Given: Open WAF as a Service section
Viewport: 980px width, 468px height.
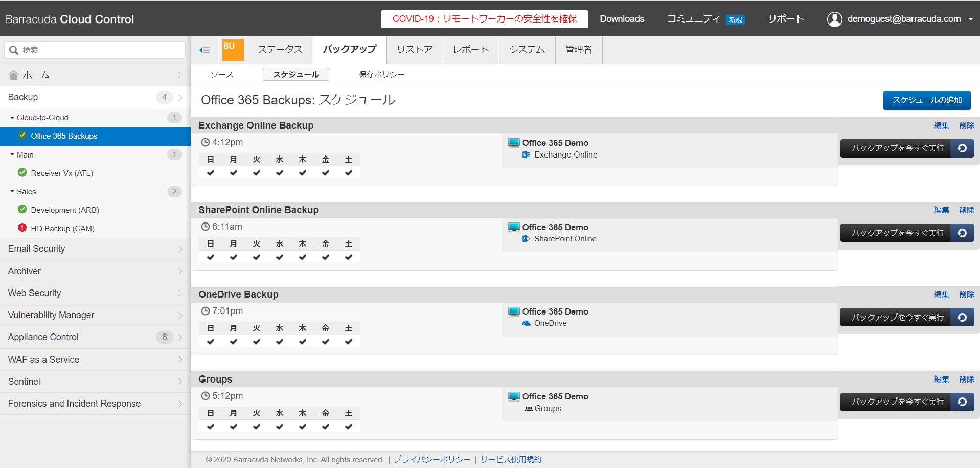Looking at the screenshot, I should point(95,360).
